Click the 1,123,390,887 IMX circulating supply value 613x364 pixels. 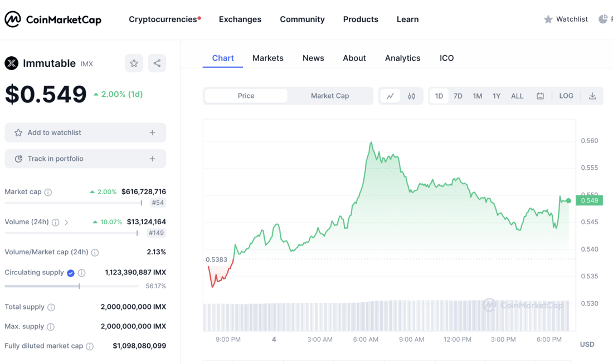[135, 272]
